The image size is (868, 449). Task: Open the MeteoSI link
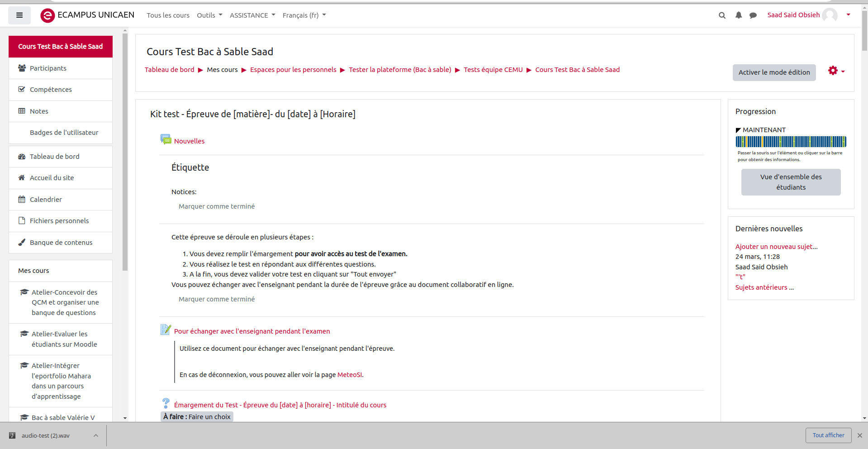click(x=349, y=375)
